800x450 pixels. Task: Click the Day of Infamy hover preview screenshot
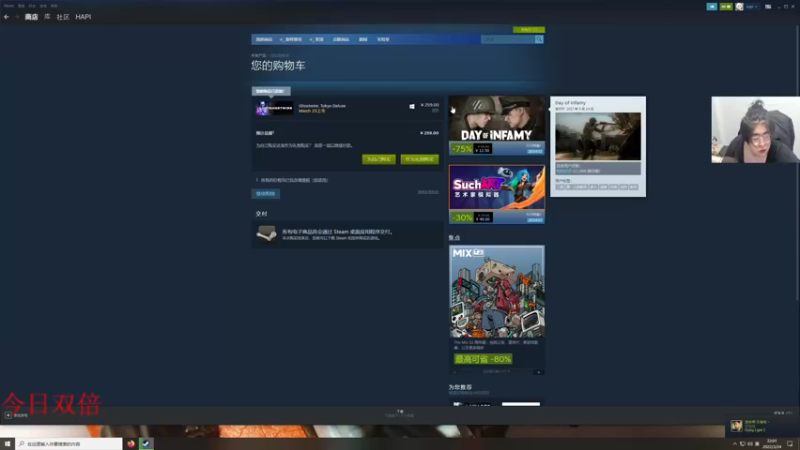598,137
